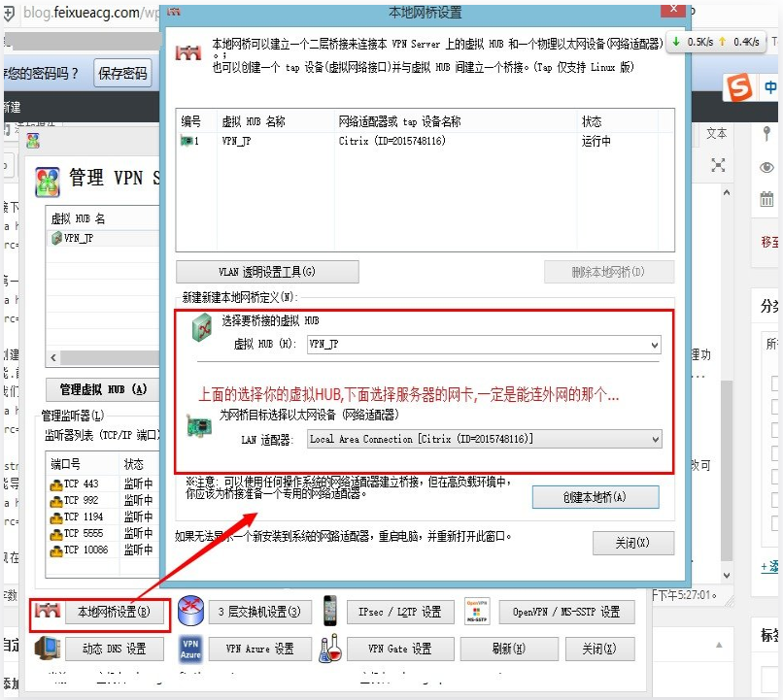Close the 本地网桥设置 dialog via title X
Screen dimensions: 783x700
(x=673, y=9)
